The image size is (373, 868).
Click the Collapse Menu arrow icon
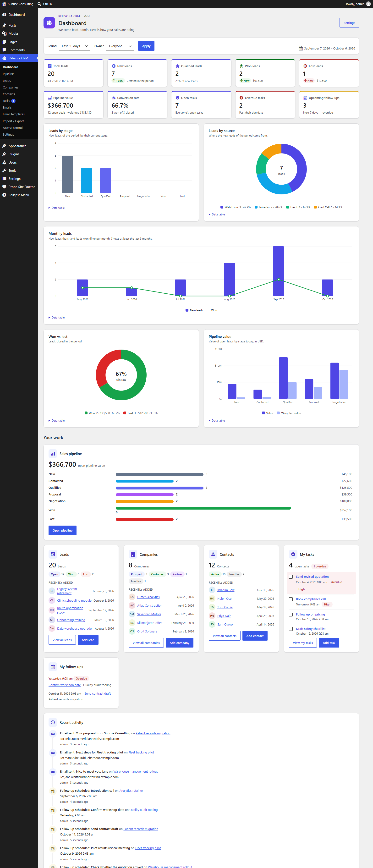coord(4,195)
